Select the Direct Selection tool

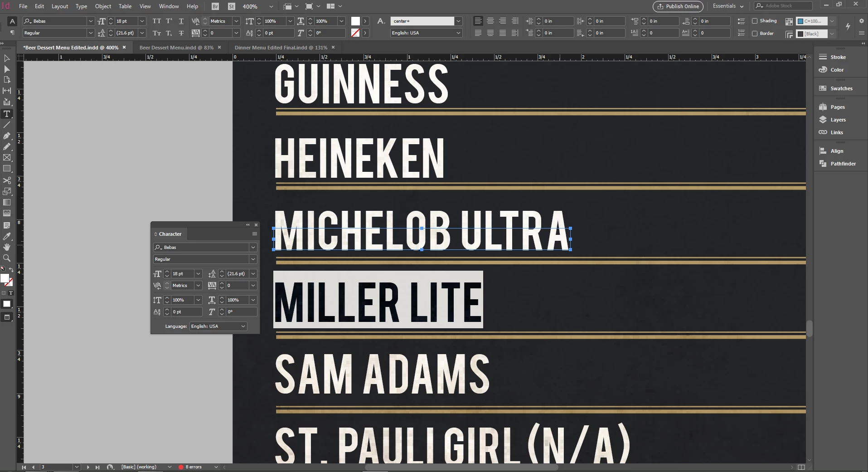(7, 69)
